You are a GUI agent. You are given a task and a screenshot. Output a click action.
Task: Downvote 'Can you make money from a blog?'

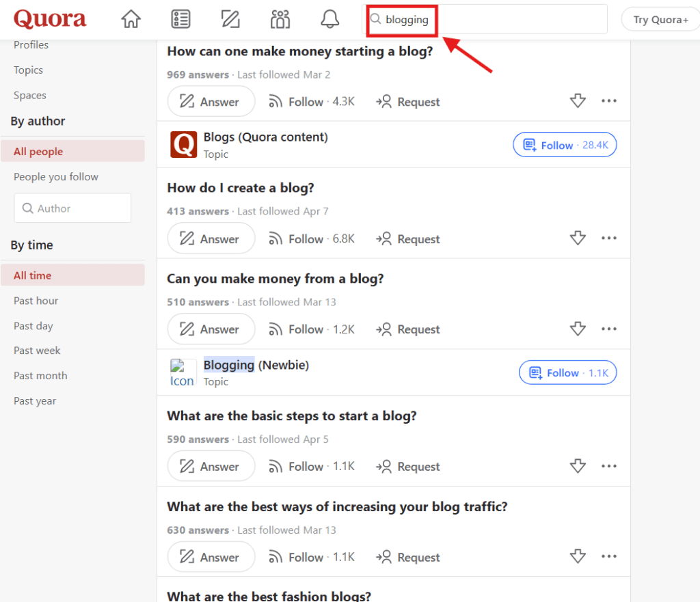tap(578, 329)
